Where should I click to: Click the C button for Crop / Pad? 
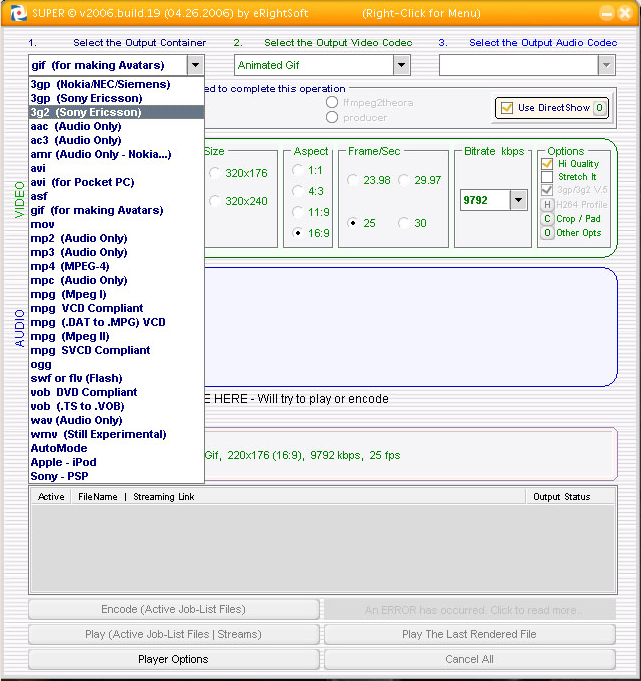coord(547,218)
